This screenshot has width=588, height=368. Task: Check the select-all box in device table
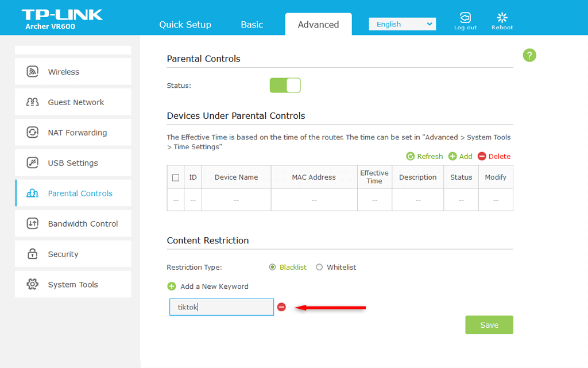(x=176, y=177)
